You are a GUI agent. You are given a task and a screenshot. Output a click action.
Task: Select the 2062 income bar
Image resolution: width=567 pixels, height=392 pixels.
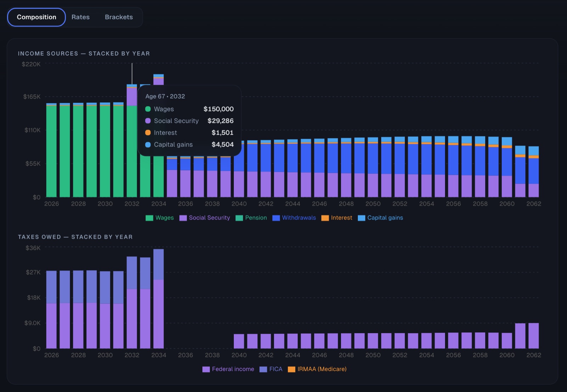click(533, 172)
